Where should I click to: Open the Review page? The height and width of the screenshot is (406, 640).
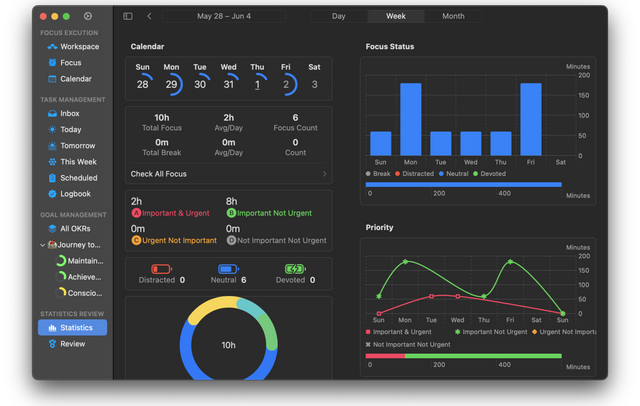point(72,344)
